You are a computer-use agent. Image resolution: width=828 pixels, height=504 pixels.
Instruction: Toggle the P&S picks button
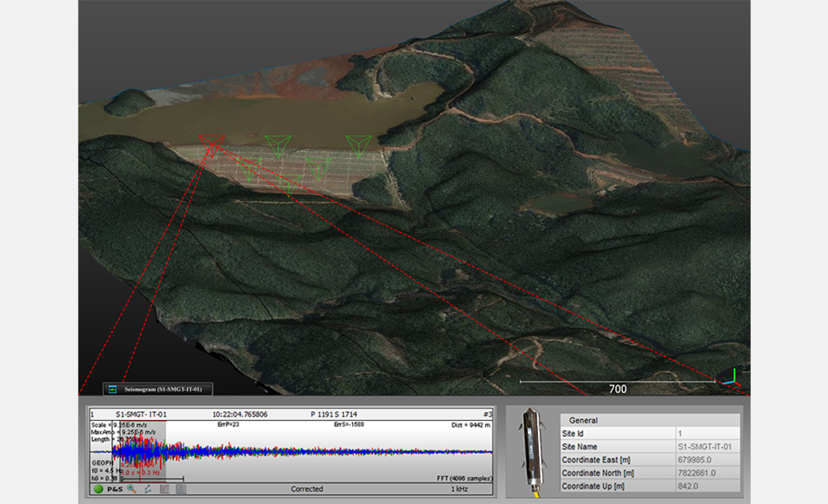116,489
